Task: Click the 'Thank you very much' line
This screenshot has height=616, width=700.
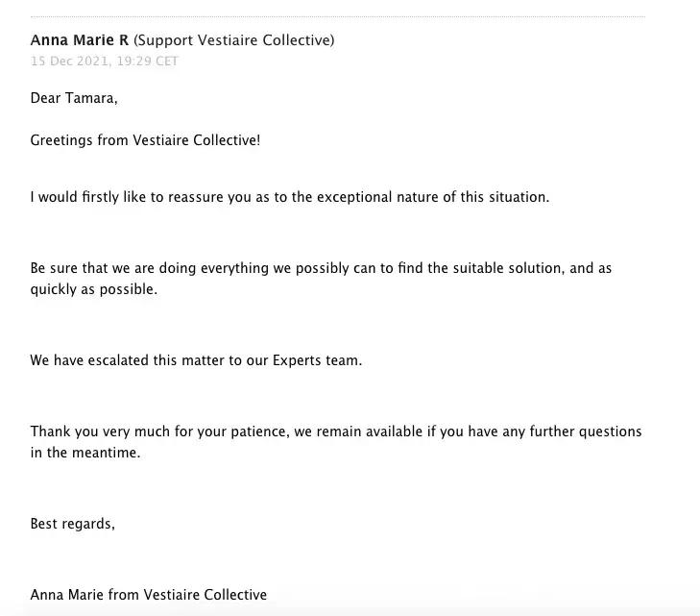Action: (336, 431)
